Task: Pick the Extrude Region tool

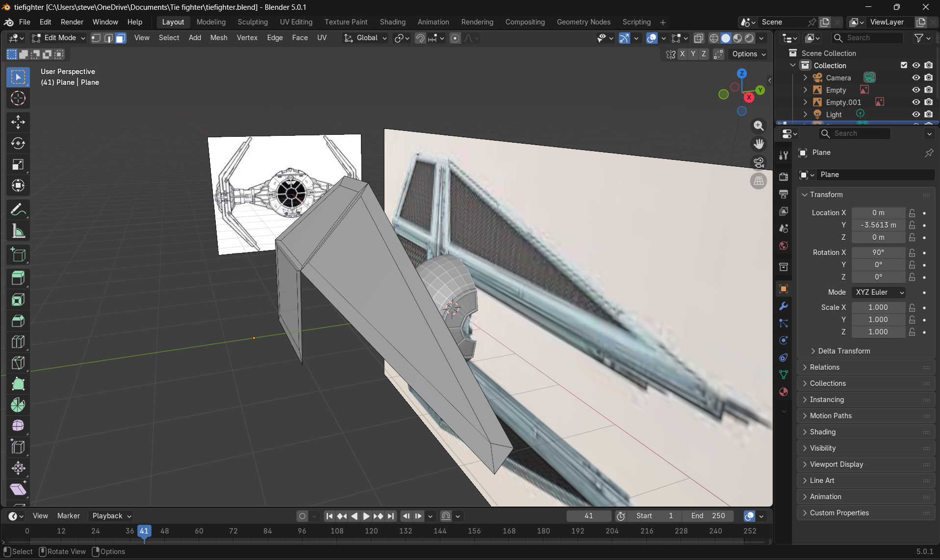Action: click(x=18, y=278)
